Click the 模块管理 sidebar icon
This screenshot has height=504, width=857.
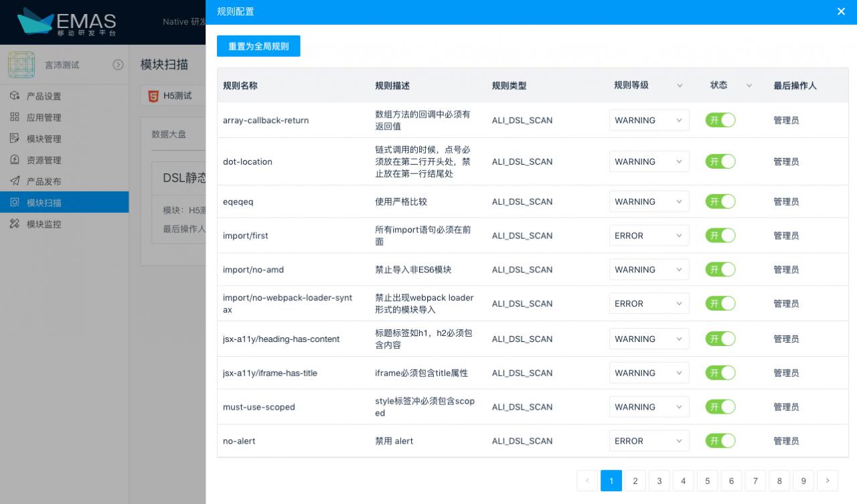[x=15, y=139]
